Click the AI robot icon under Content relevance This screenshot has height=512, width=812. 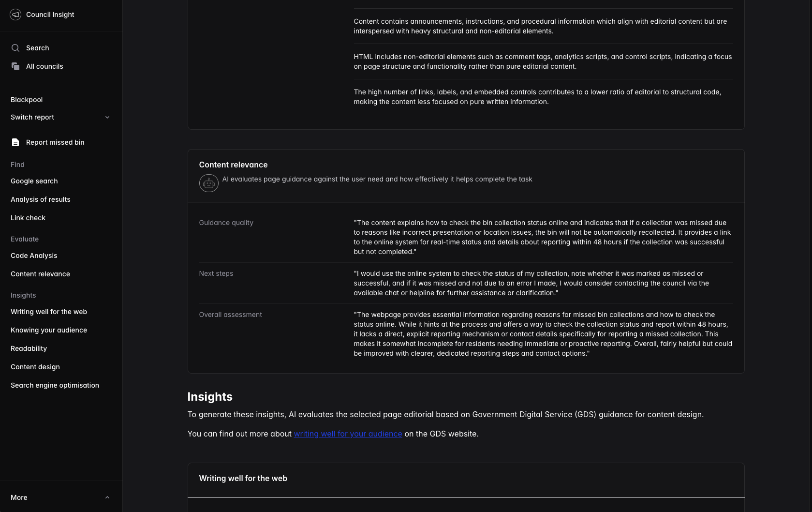coord(208,183)
